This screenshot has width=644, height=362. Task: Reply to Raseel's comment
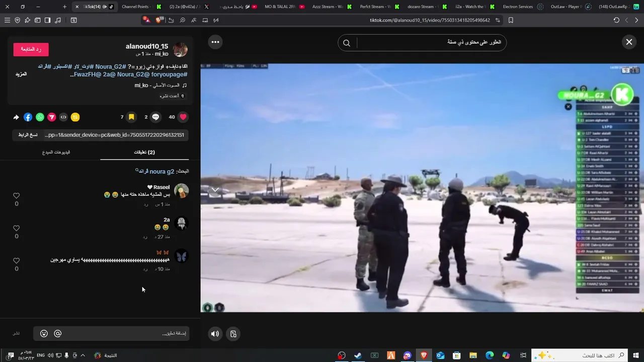pos(145,204)
